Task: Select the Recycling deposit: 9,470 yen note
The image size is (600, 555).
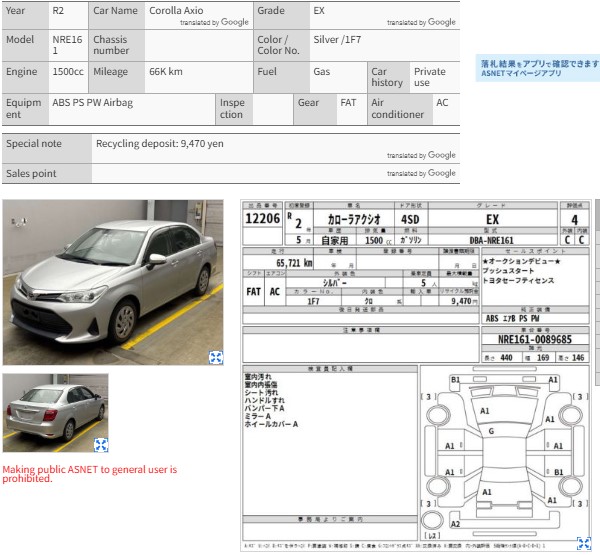Action: pos(160,144)
